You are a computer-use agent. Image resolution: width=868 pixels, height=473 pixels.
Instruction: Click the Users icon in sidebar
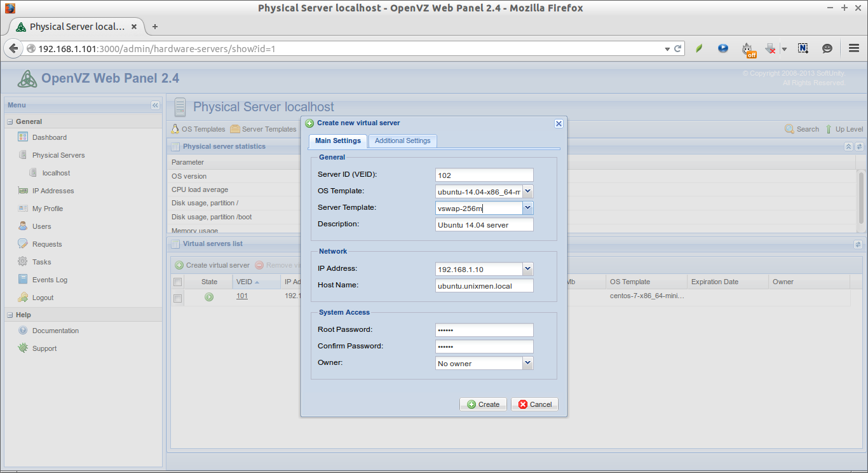click(23, 226)
